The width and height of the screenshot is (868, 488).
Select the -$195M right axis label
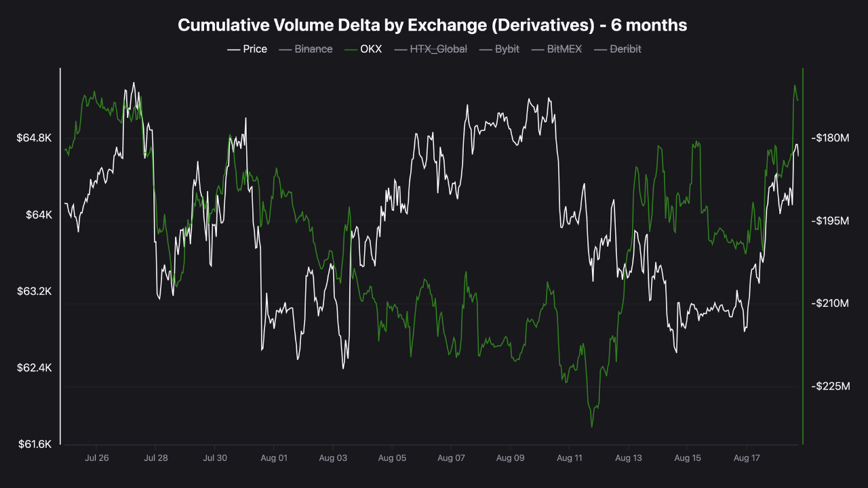831,221
